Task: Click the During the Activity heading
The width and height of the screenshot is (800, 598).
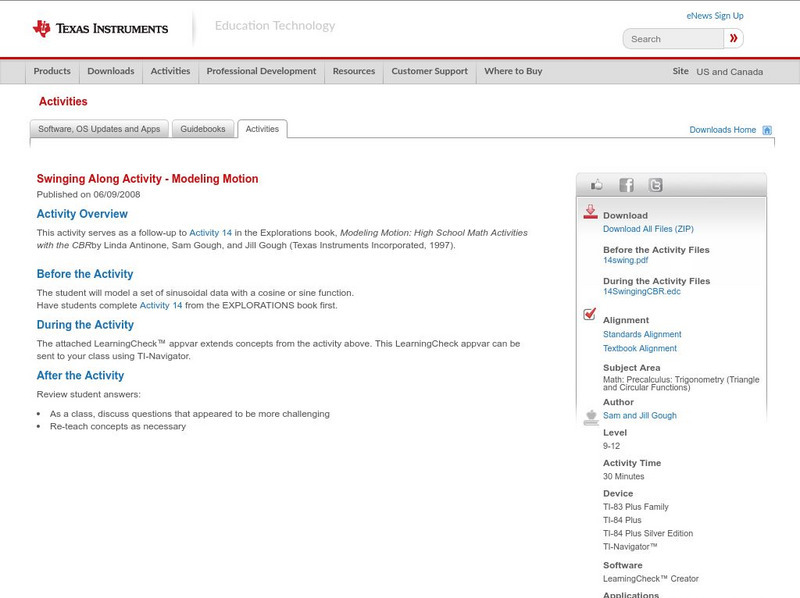Action: [x=85, y=325]
